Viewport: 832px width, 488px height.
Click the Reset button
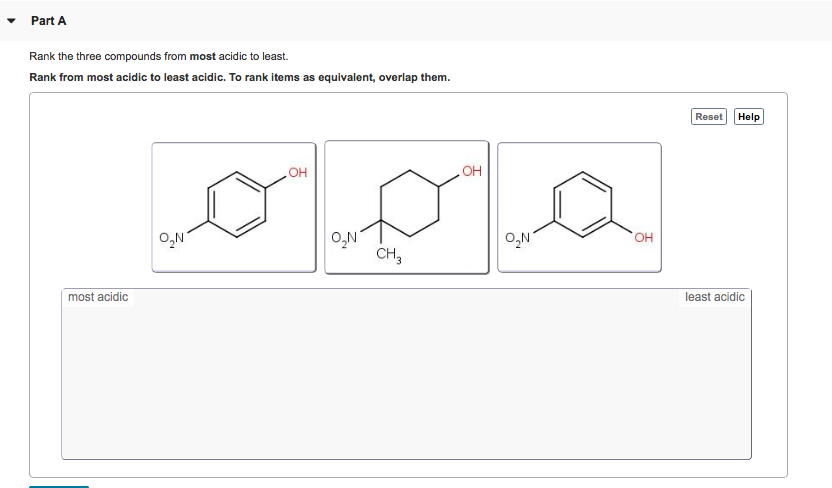pyautogui.click(x=708, y=117)
